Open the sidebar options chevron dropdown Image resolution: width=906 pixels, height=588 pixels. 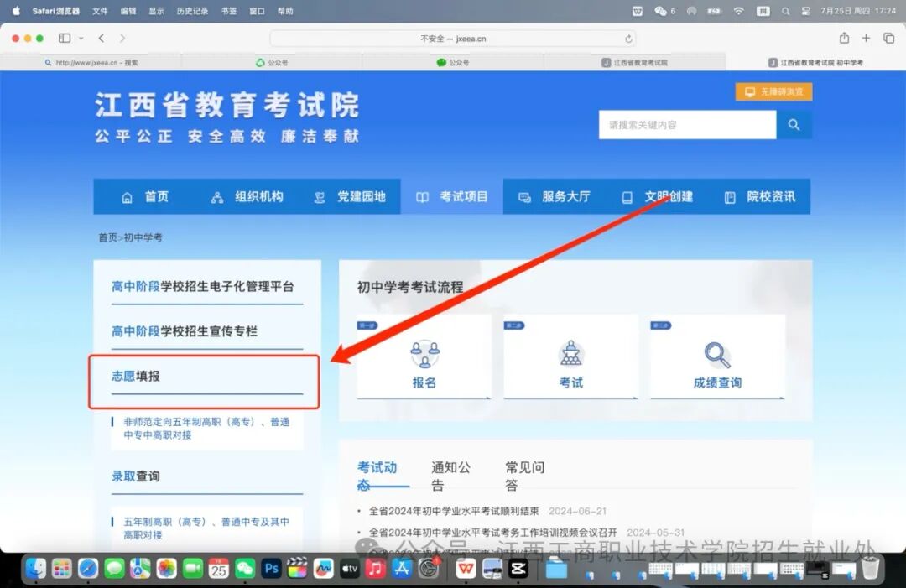pyautogui.click(x=81, y=38)
